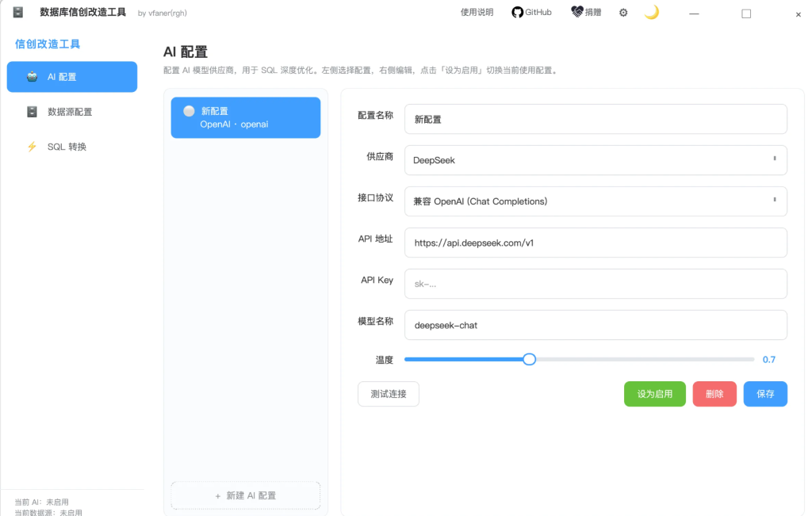Click the 0.7 temperature value
The width and height of the screenshot is (812, 516).
pos(769,359)
